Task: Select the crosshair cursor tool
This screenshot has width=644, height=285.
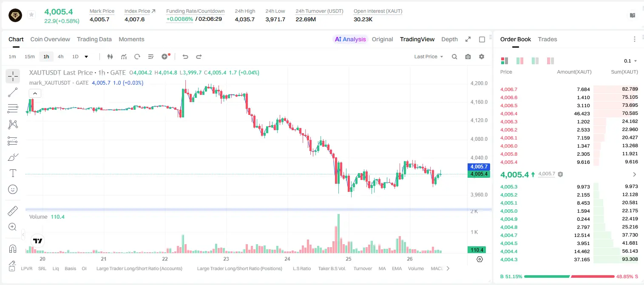Action: (13, 76)
